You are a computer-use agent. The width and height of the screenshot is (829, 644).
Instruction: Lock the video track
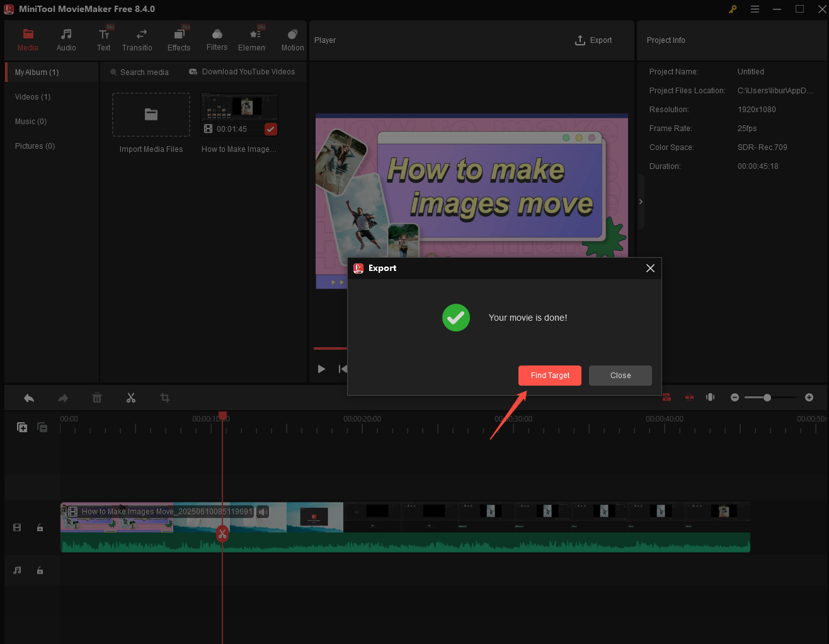pyautogui.click(x=40, y=527)
